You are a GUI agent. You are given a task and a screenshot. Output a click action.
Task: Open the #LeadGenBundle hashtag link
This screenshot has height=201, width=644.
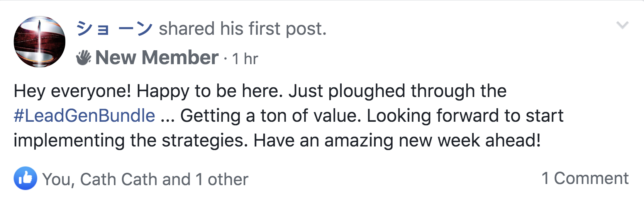[x=85, y=116]
